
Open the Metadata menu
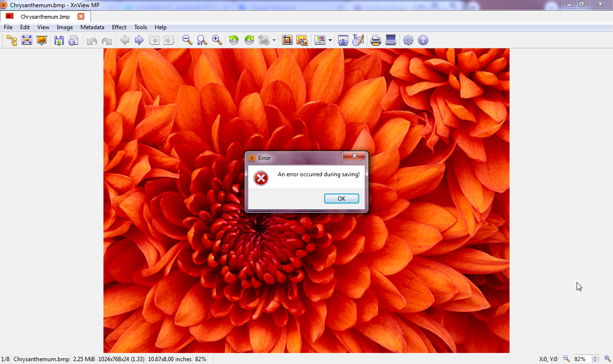(92, 27)
